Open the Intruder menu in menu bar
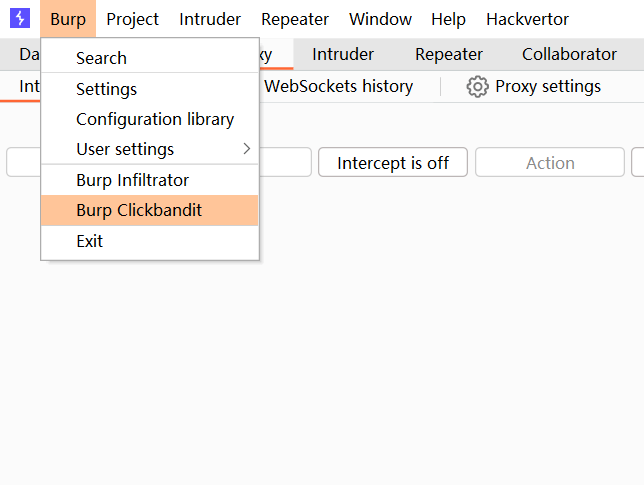The image size is (644, 485). pos(210,19)
